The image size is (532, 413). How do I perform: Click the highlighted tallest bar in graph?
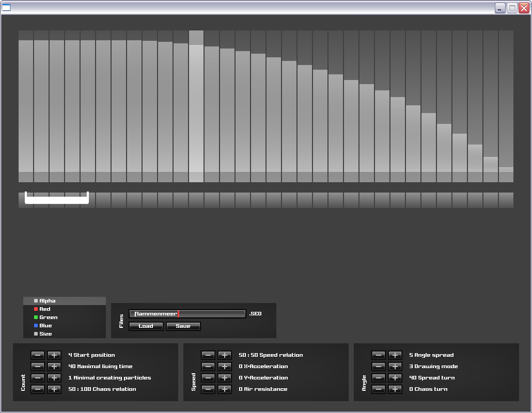(196, 108)
